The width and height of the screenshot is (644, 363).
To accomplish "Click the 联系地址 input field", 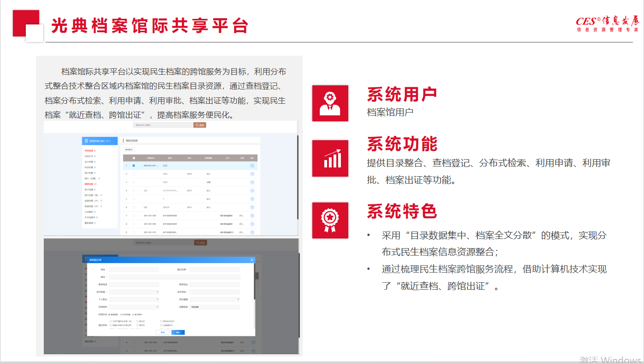I will [x=215, y=285].
